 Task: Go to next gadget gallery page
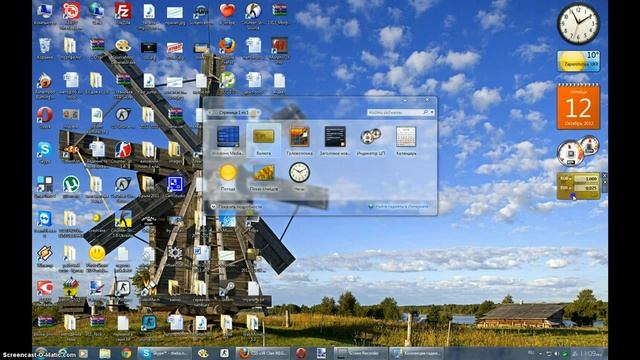point(258,113)
